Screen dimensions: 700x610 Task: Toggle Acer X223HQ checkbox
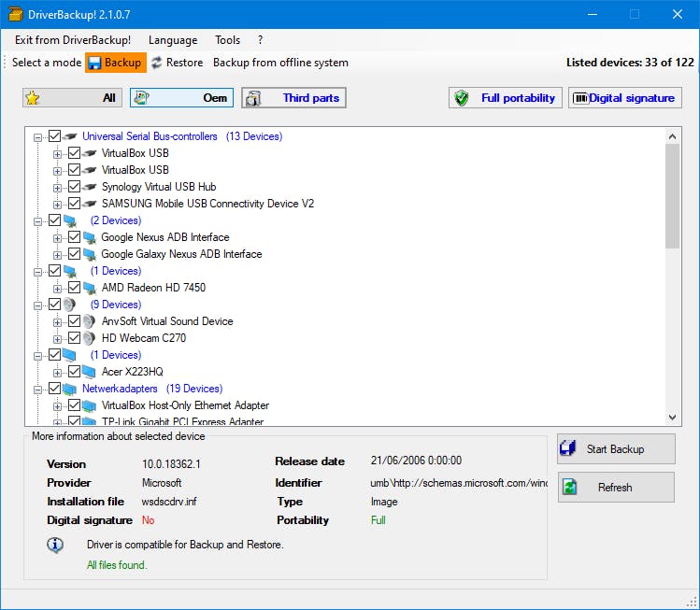pos(74,372)
